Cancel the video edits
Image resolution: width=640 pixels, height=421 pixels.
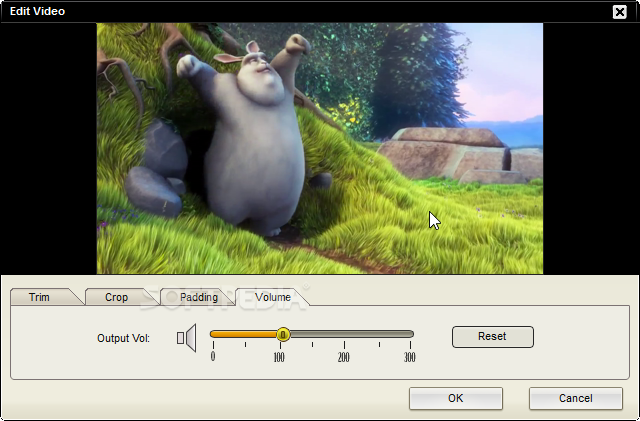(x=576, y=398)
